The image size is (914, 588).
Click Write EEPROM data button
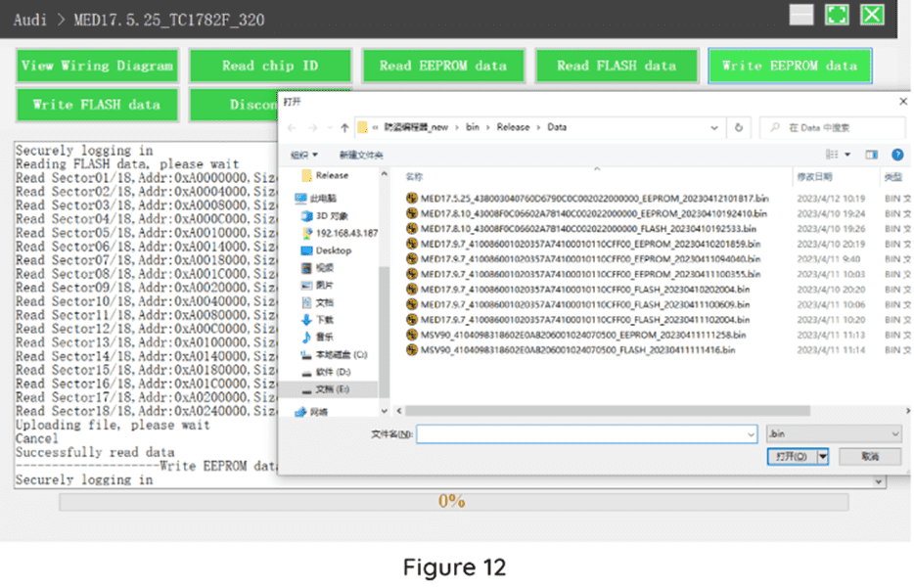790,66
